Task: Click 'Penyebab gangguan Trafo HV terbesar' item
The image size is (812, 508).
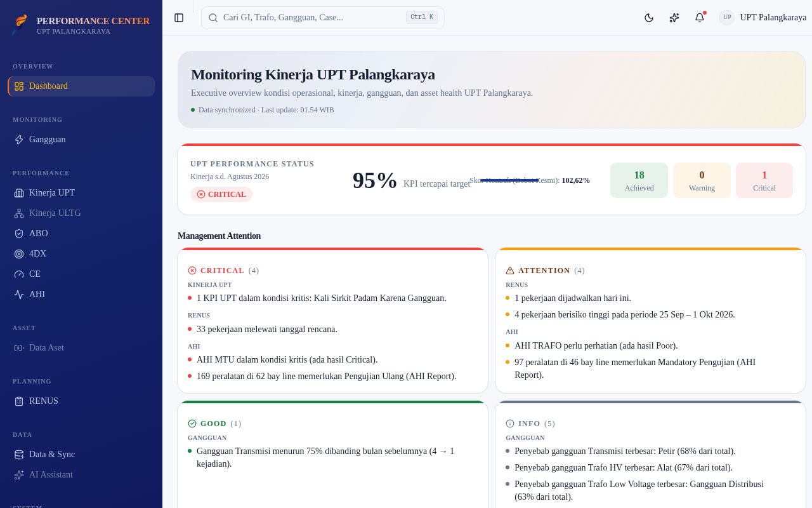Action: [624, 467]
